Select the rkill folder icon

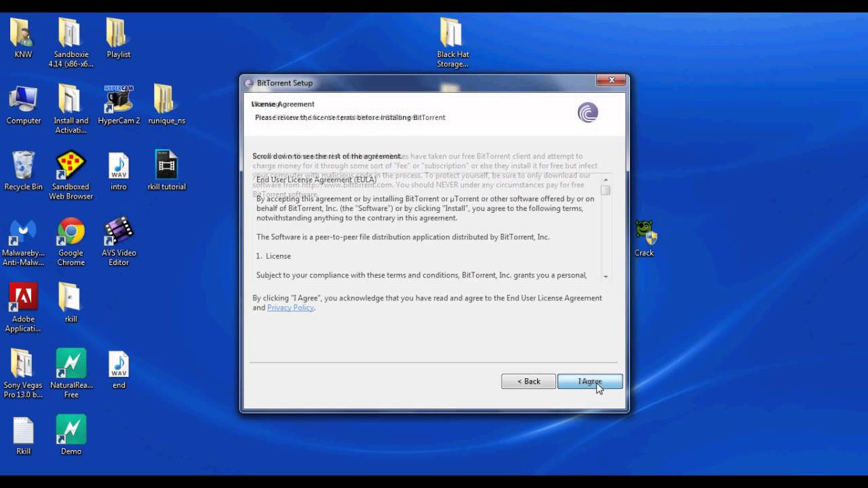tap(71, 302)
